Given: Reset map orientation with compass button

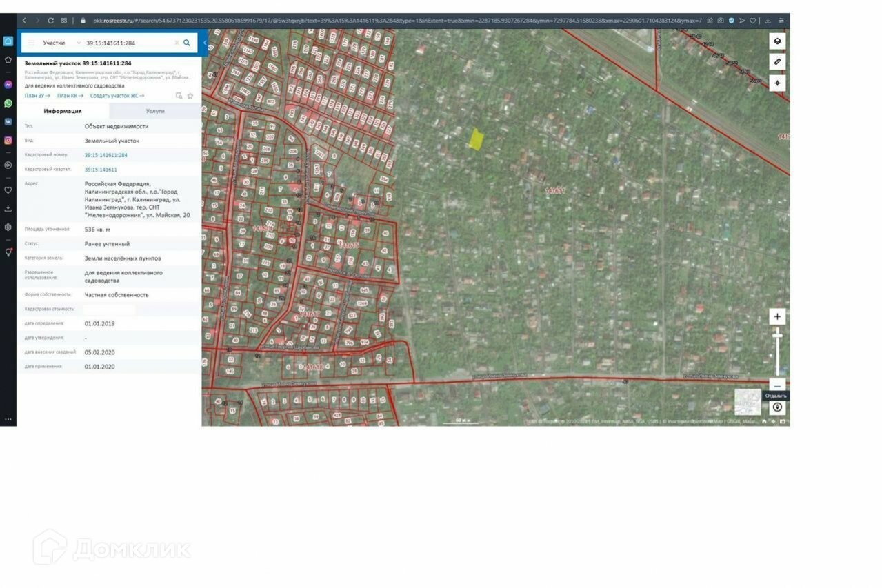Looking at the screenshot, I should click(778, 407).
